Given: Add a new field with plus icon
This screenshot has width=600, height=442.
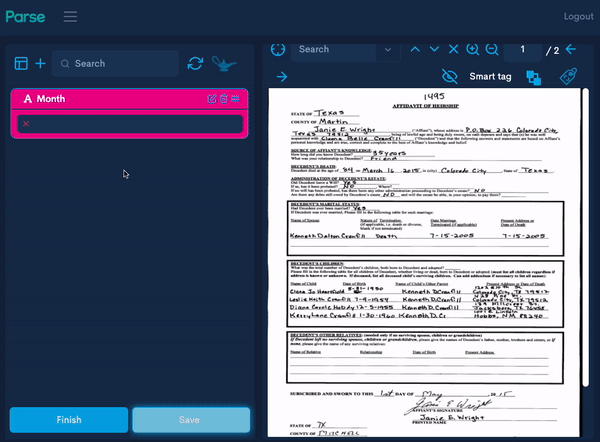Looking at the screenshot, I should [41, 64].
